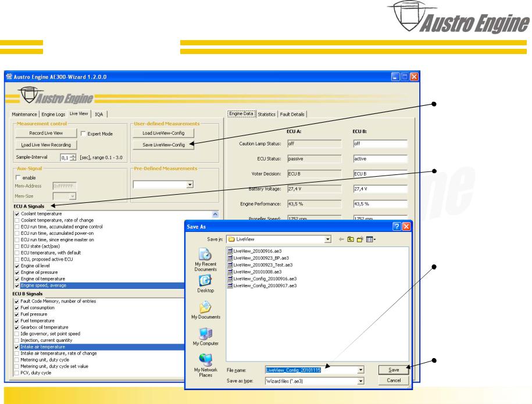Uncheck Gearbox oil temperature signal
Image resolution: width=532 pixels, height=404 pixels.
[x=17, y=327]
